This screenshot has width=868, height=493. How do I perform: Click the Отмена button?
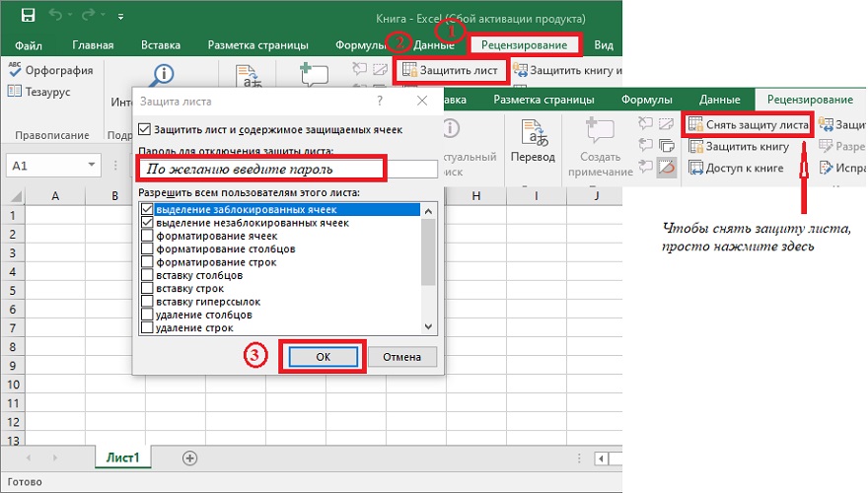click(401, 357)
